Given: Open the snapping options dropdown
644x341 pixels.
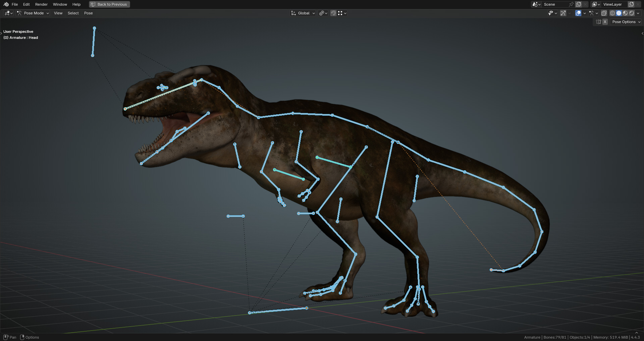Looking at the screenshot, I should coord(342,13).
